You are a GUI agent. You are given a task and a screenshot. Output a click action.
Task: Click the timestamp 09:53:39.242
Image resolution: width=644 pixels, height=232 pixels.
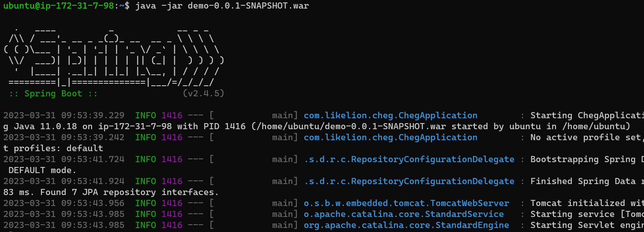[x=93, y=137]
